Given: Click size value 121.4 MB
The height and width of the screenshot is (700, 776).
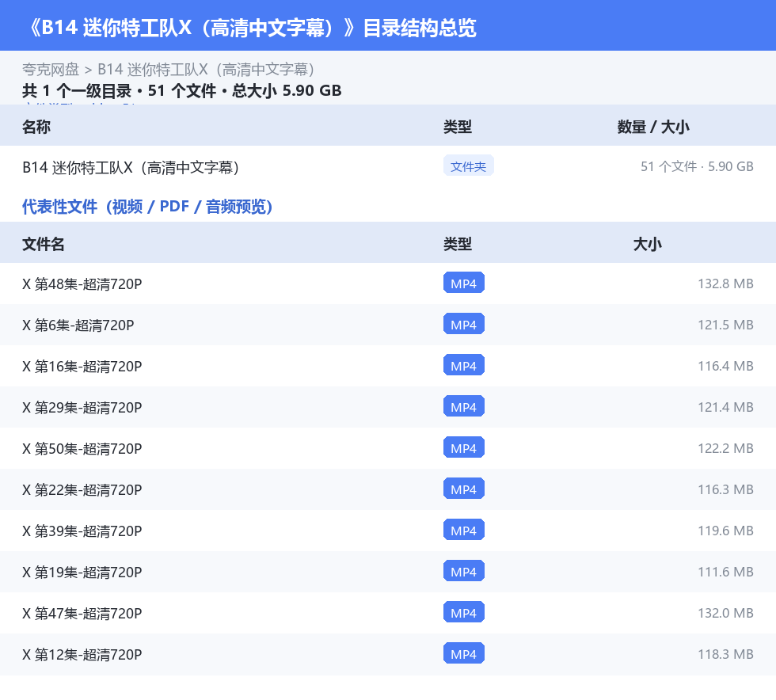Looking at the screenshot, I should 725,406.
